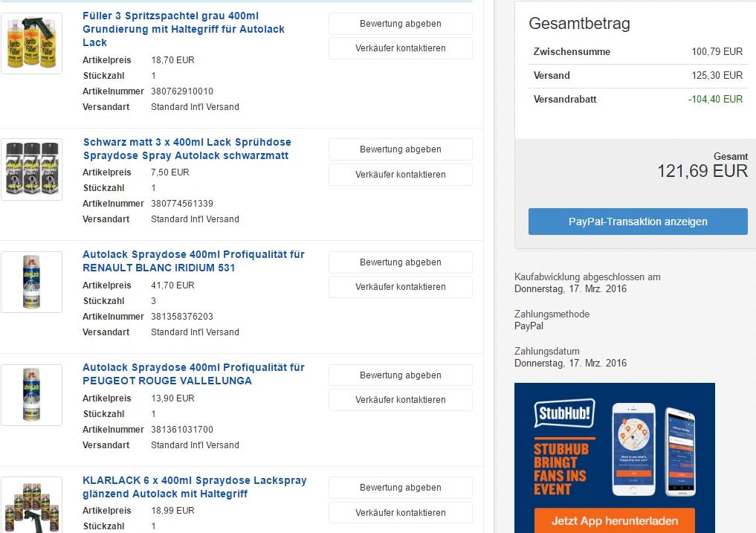Click Bewertung abgeben for Schwarz matt spray
Image resolution: width=756 pixels, height=533 pixels.
point(400,149)
